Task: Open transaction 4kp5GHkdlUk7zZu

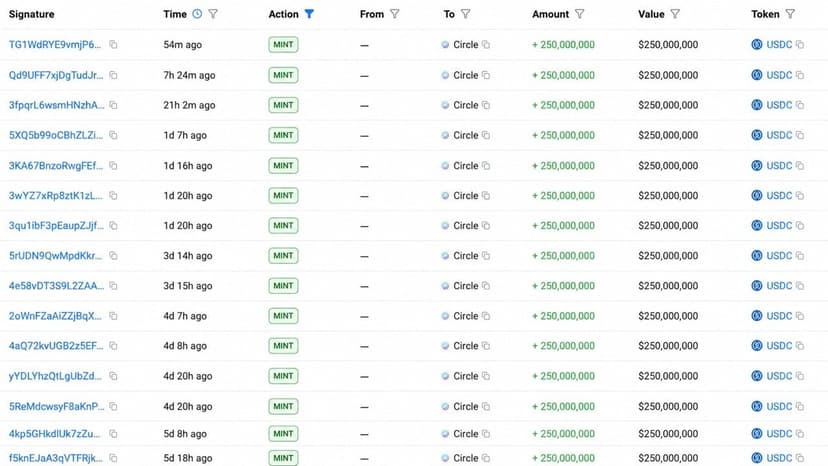Action: tap(54, 434)
